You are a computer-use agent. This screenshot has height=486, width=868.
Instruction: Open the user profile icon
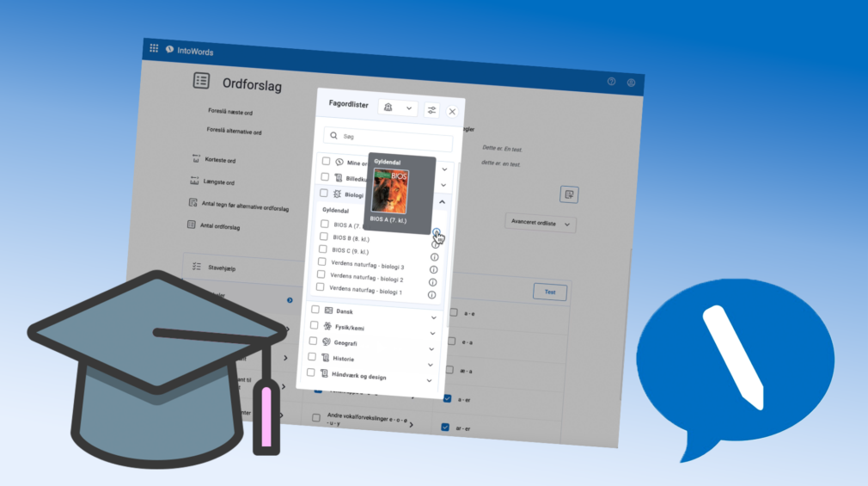pos(631,83)
